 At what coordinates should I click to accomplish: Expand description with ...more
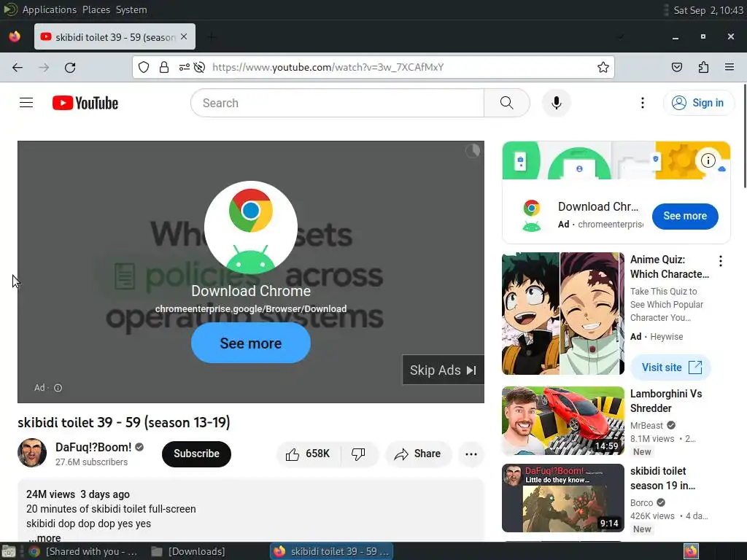click(44, 538)
